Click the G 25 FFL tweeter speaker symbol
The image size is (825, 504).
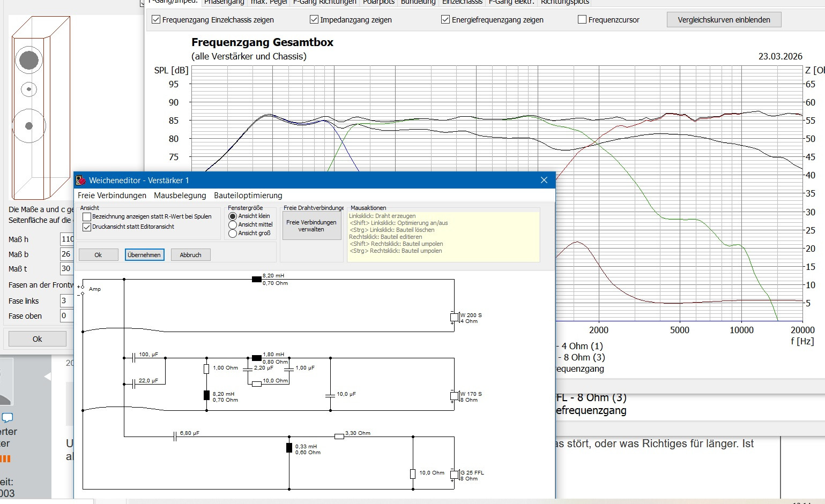click(454, 475)
